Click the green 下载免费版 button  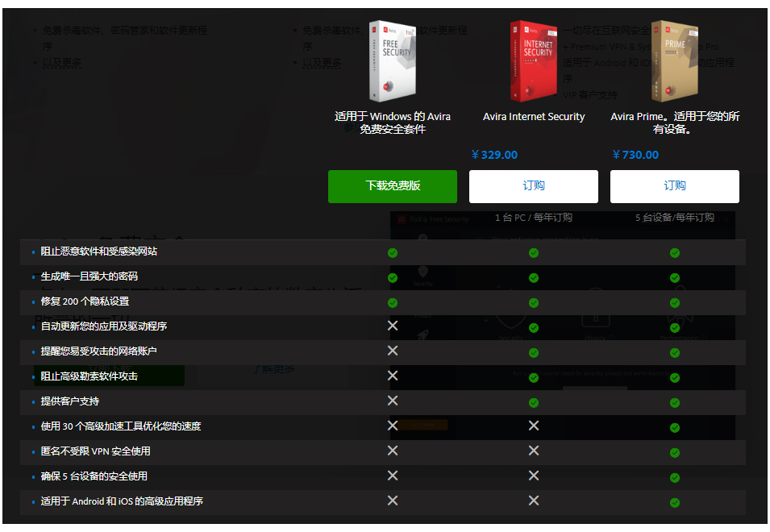tap(393, 185)
